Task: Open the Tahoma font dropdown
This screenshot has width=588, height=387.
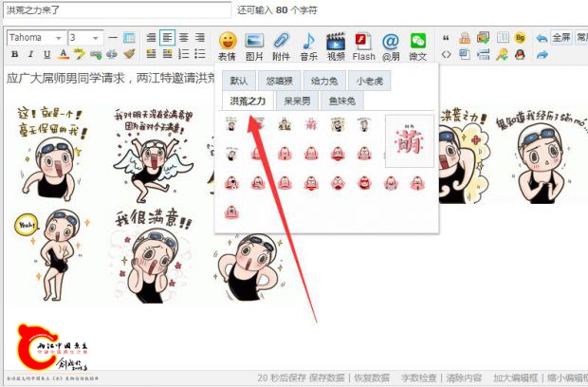Action: pos(36,38)
